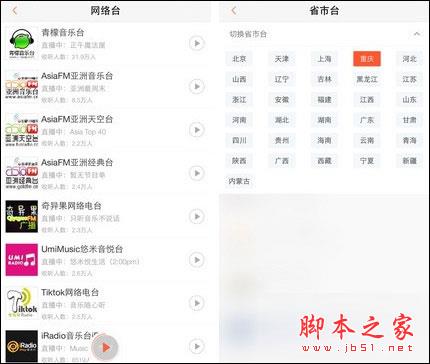Play the Tiktok网络电台 station
The height and width of the screenshot is (364, 430).
point(197,303)
